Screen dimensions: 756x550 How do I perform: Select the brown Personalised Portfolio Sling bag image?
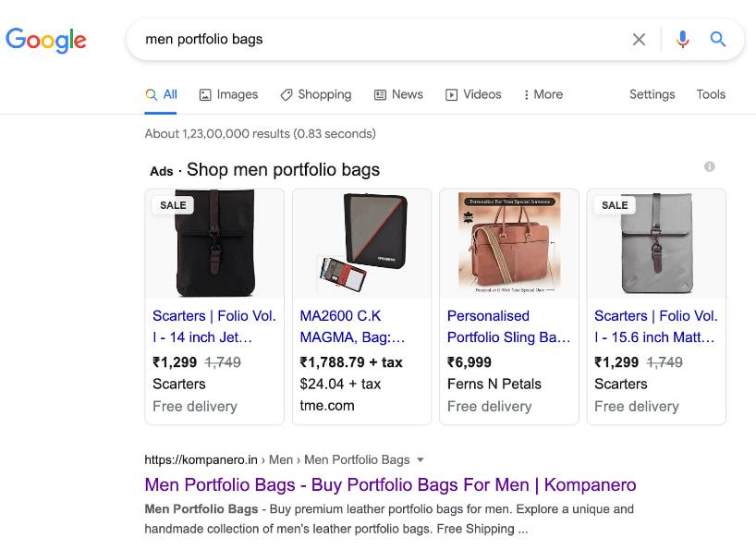coord(509,243)
